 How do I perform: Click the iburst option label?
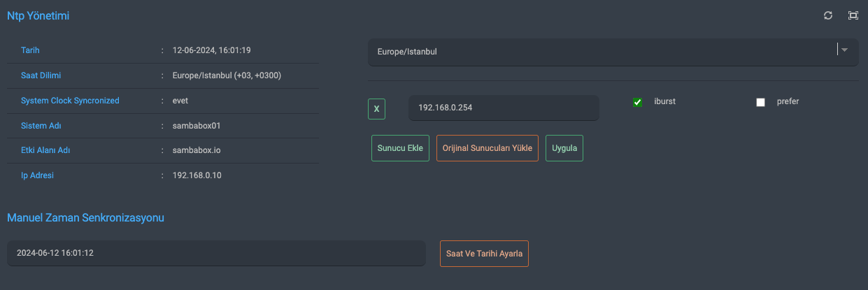click(664, 101)
